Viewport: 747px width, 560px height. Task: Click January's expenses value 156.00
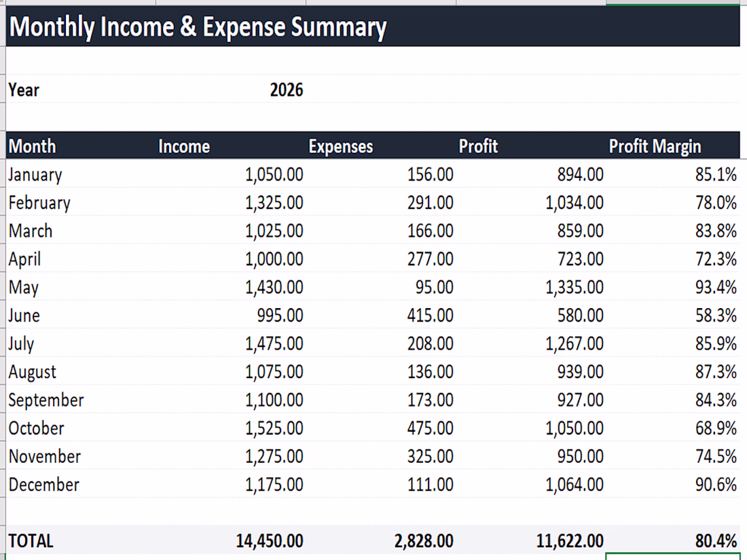click(430, 174)
